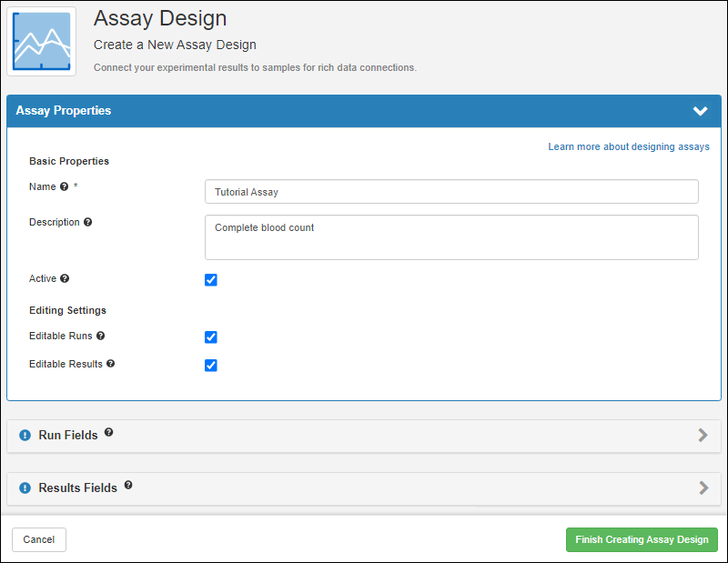
Task: Click the Assay Properties panel header title
Action: pos(64,111)
